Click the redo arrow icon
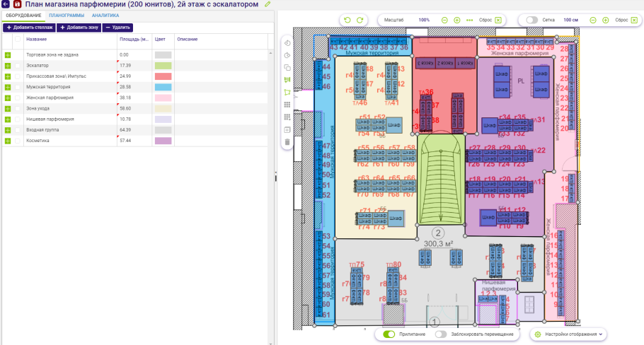The width and height of the screenshot is (644, 345). coord(360,21)
